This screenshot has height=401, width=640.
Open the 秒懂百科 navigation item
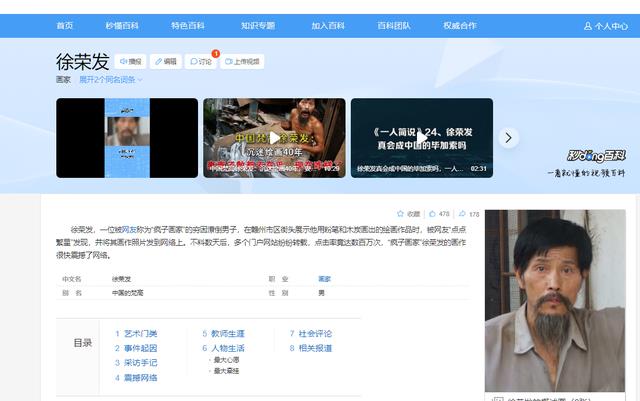click(122, 26)
